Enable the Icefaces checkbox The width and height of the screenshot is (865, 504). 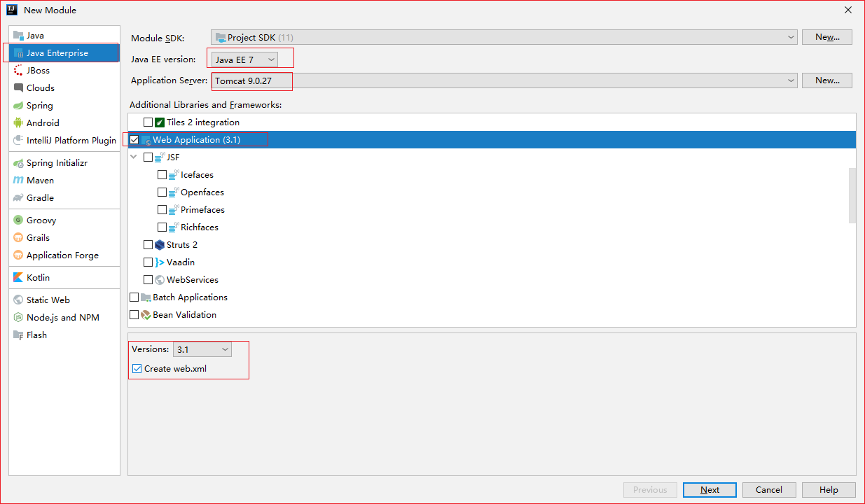(x=162, y=175)
